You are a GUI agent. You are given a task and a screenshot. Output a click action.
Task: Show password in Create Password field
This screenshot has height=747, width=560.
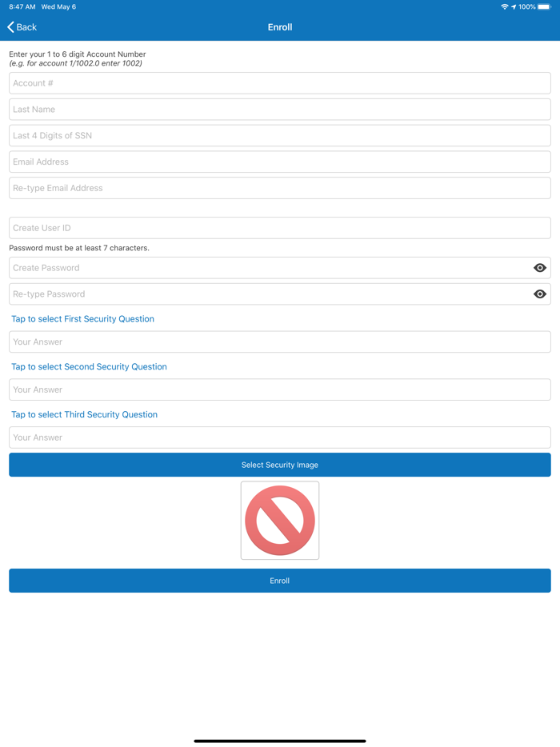(539, 268)
